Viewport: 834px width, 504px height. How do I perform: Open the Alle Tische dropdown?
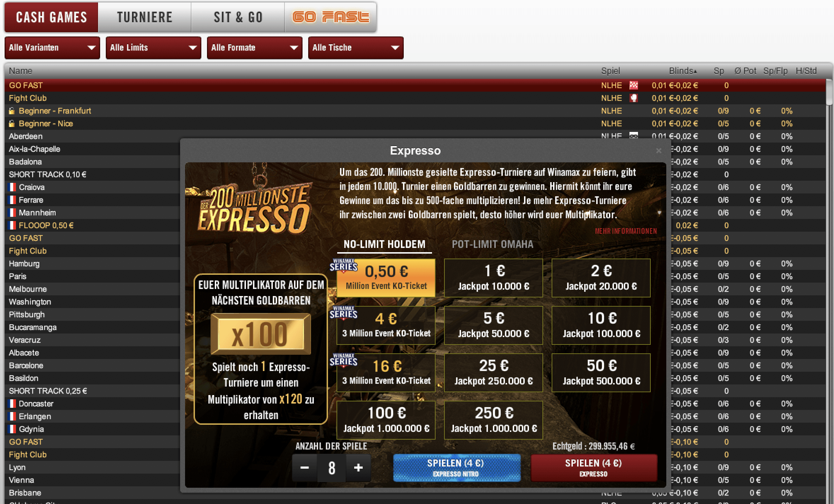pos(356,48)
